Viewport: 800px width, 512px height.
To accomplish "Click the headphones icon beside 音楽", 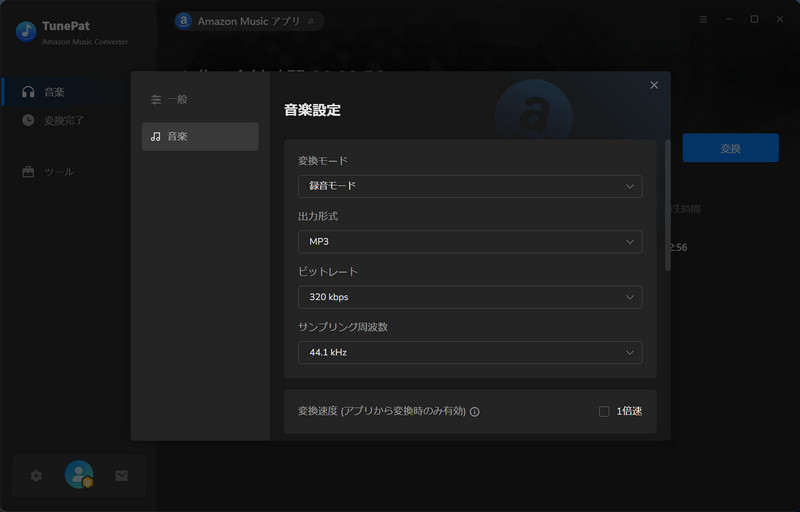I will click(x=28, y=92).
